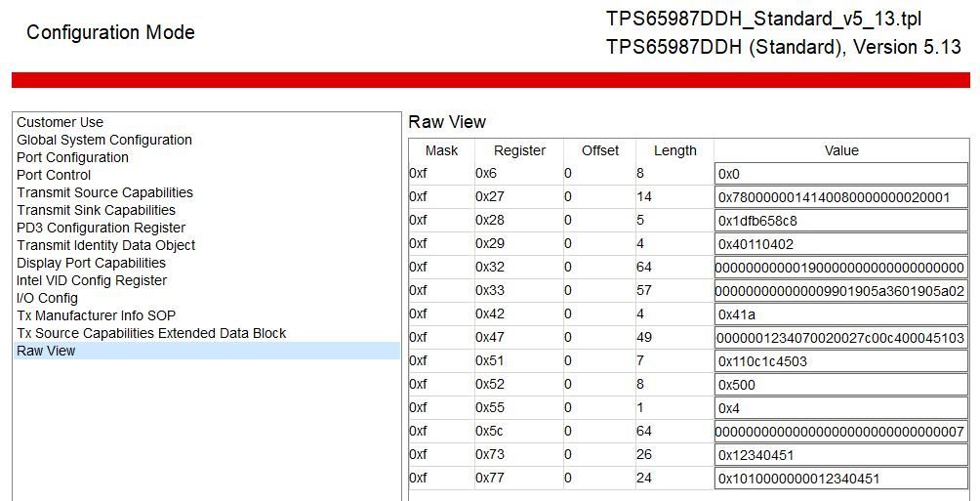
Task: Click value 0x110c1c4503 of register 0x51
Action: tap(841, 361)
